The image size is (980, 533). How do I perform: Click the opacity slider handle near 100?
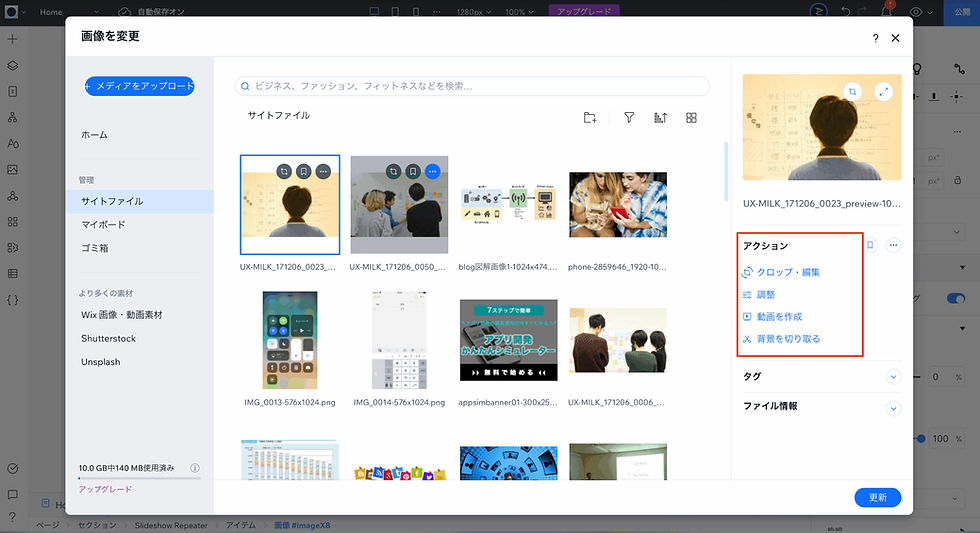921,439
